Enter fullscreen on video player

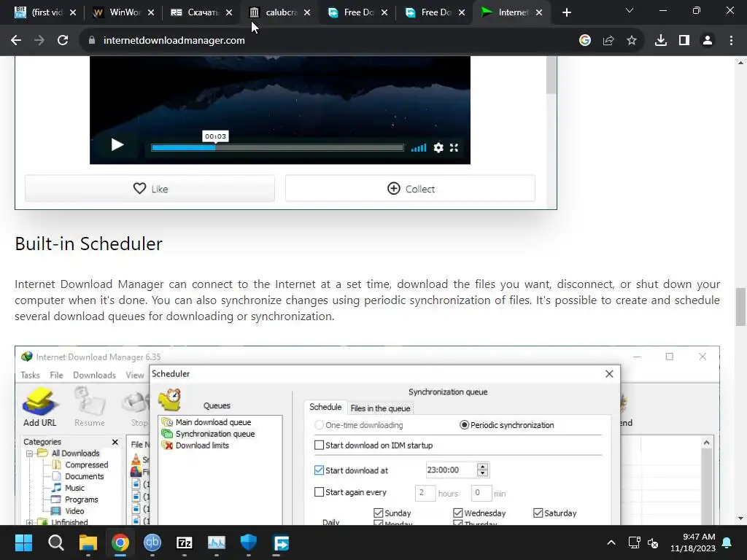[x=454, y=147]
